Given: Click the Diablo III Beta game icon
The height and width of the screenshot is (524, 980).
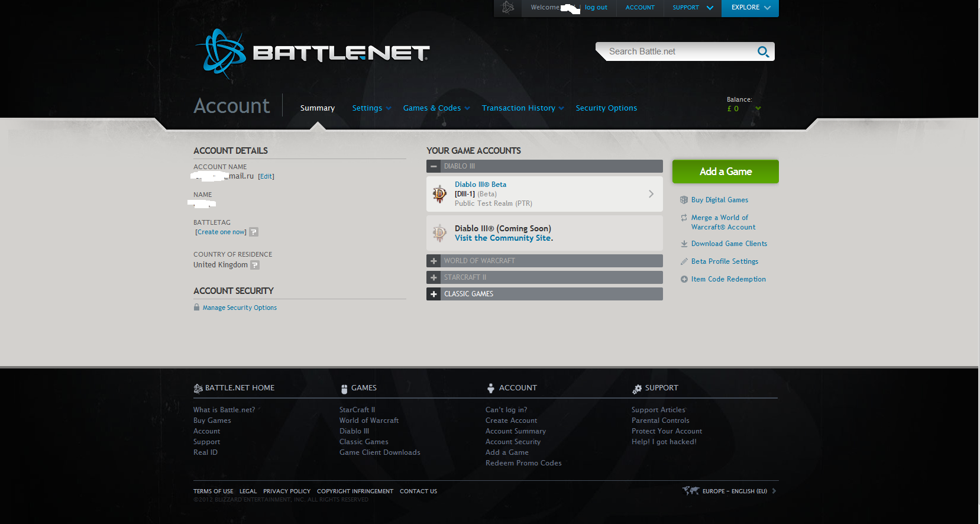Looking at the screenshot, I should click(439, 194).
